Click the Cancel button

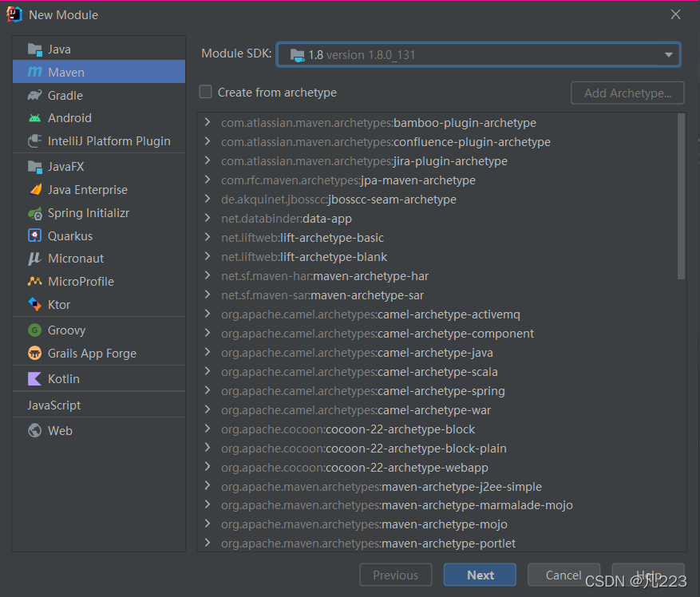(x=564, y=575)
